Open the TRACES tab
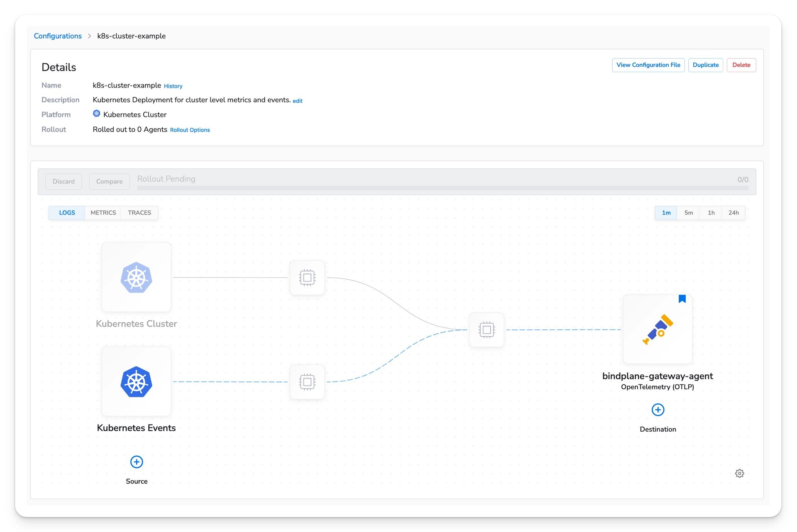 click(x=139, y=212)
